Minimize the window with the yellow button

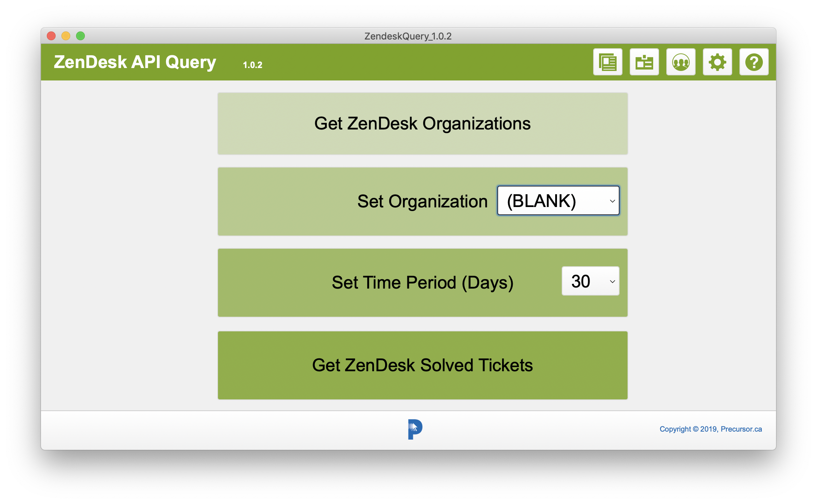(x=66, y=36)
